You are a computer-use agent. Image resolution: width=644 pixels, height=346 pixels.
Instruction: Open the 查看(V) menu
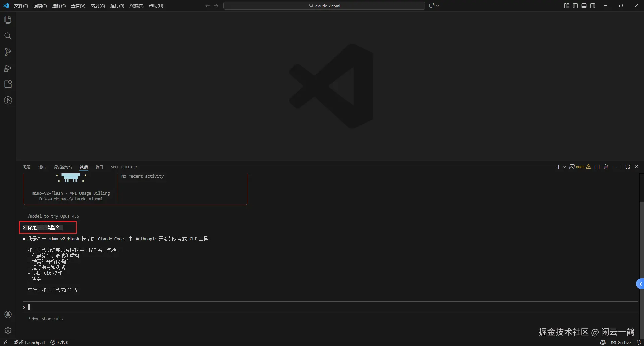click(78, 6)
